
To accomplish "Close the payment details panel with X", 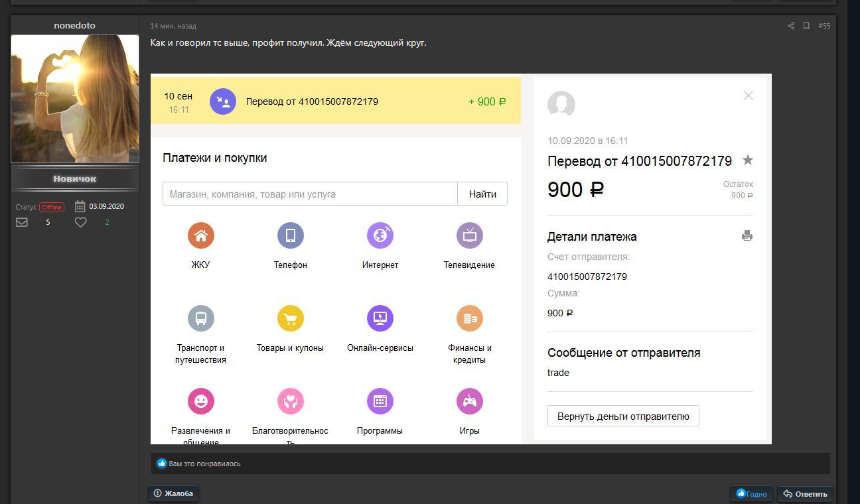I will pos(749,95).
